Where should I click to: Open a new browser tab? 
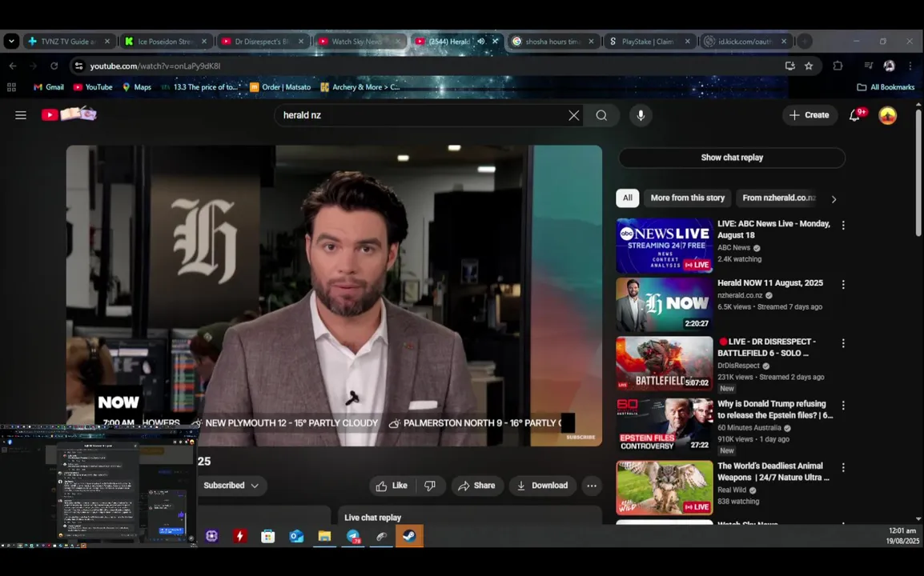[x=805, y=42]
